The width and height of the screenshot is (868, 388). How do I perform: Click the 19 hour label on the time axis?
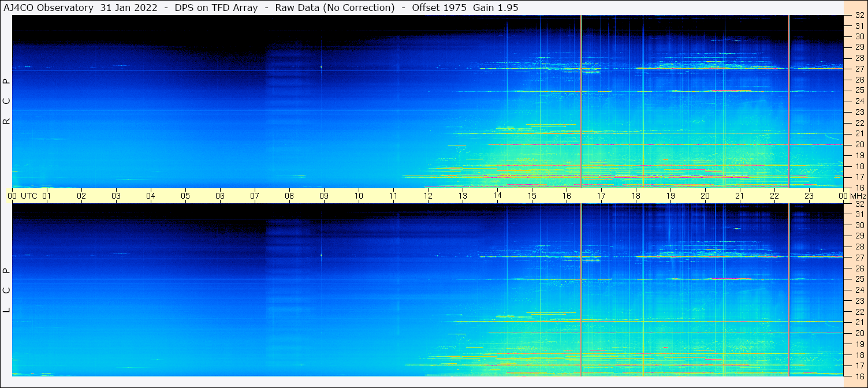pos(670,196)
